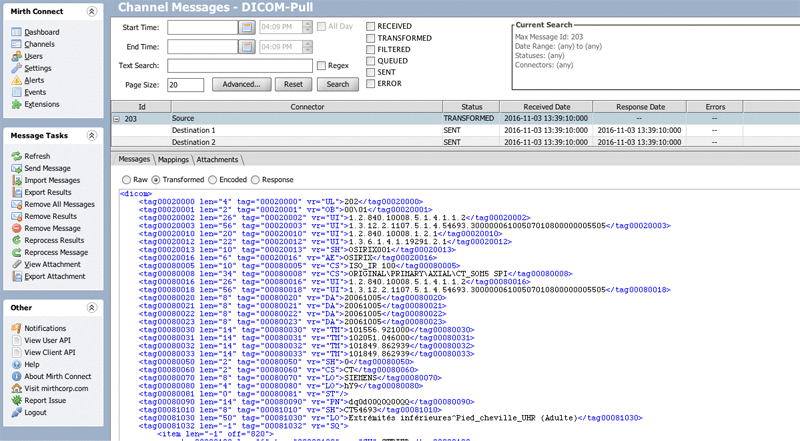Collapse the Message Tasks panel

[x=92, y=135]
